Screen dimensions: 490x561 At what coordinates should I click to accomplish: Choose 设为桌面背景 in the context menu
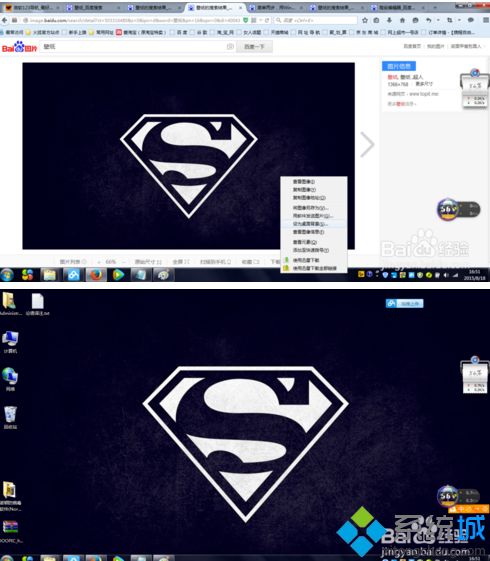click(x=310, y=224)
